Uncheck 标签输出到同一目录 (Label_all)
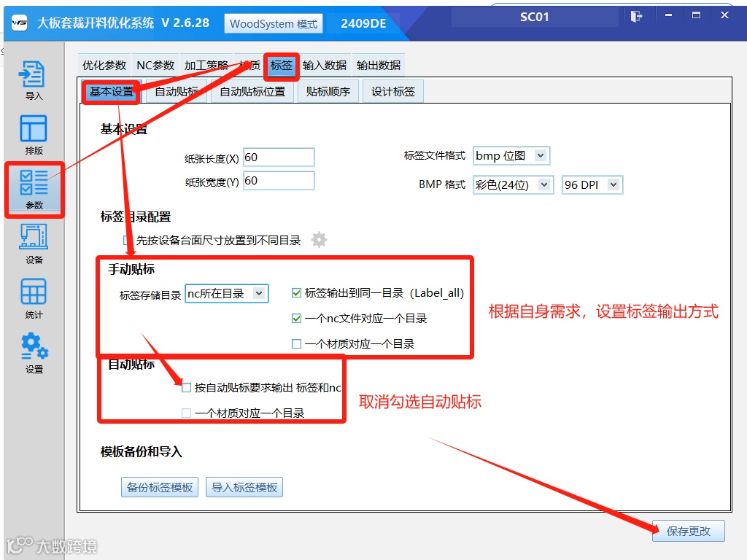 point(296,293)
